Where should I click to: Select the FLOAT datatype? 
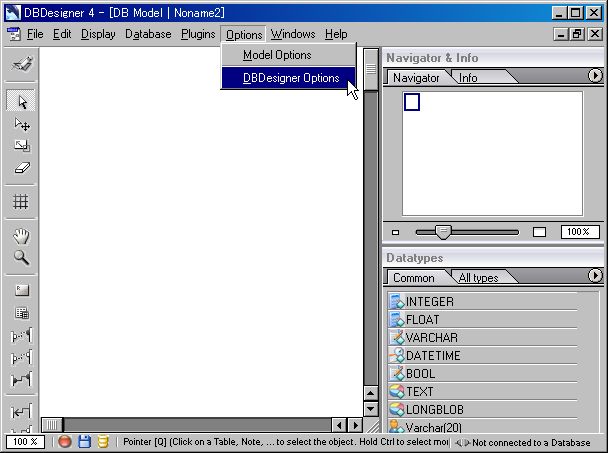click(x=482, y=319)
